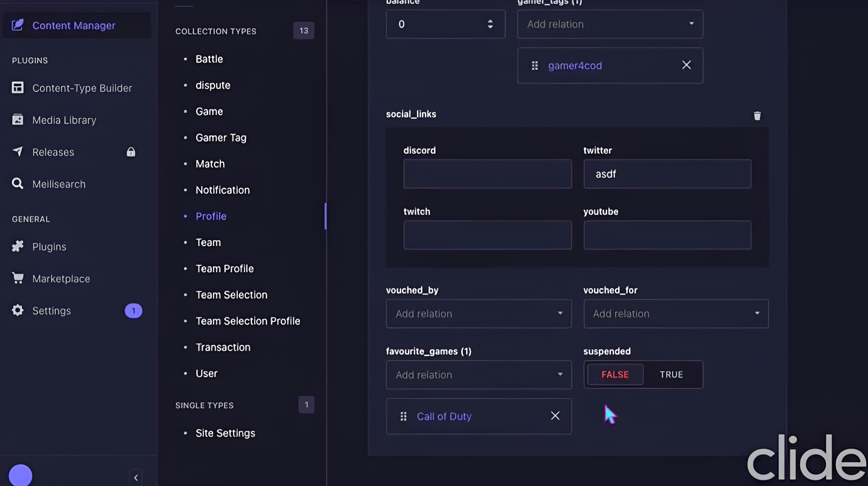
Task: Open Content Manager from sidebar
Action: coord(77,25)
